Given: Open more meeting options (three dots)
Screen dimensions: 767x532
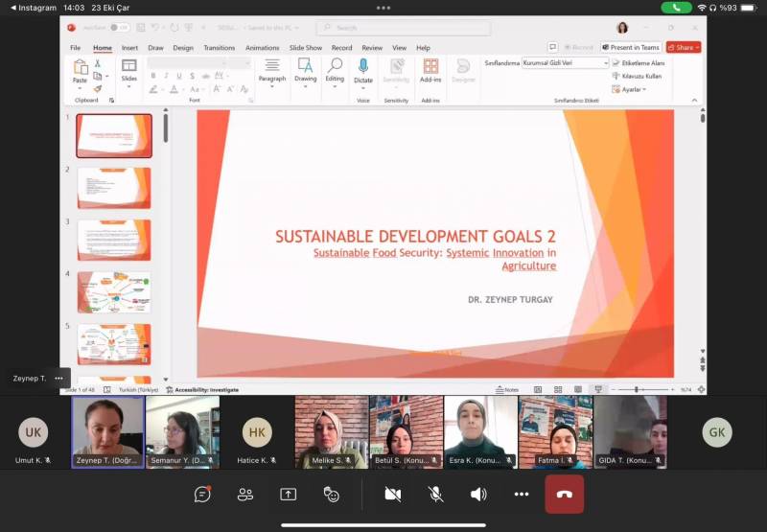Looking at the screenshot, I should [x=522, y=494].
